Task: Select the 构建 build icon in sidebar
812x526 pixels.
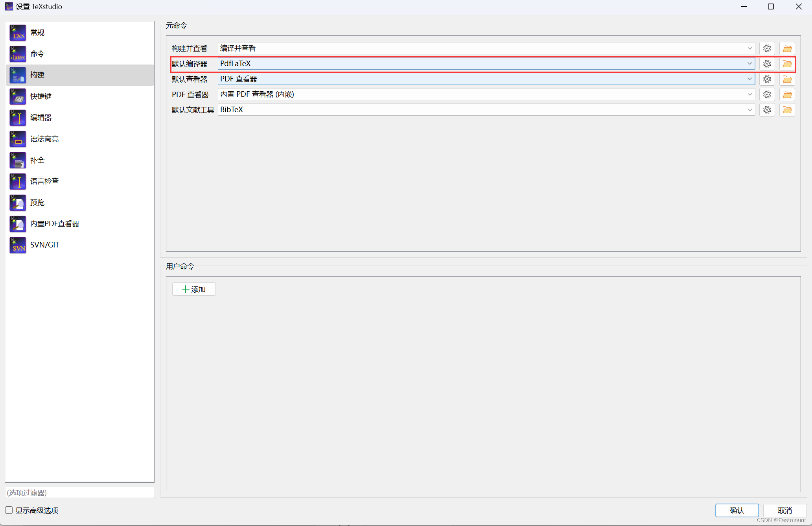Action: pyautogui.click(x=18, y=75)
